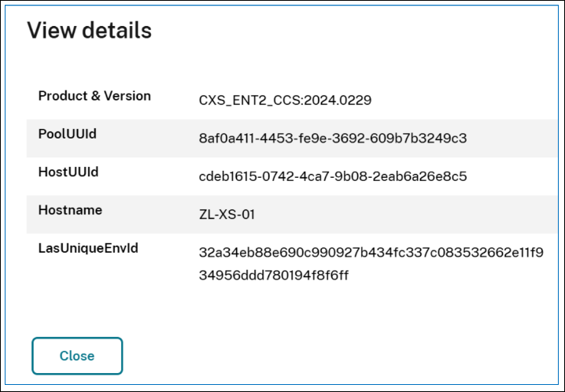This screenshot has width=565, height=392.
Task: Click the second line 34956ddd780194f8f6ff
Action: click(x=274, y=275)
